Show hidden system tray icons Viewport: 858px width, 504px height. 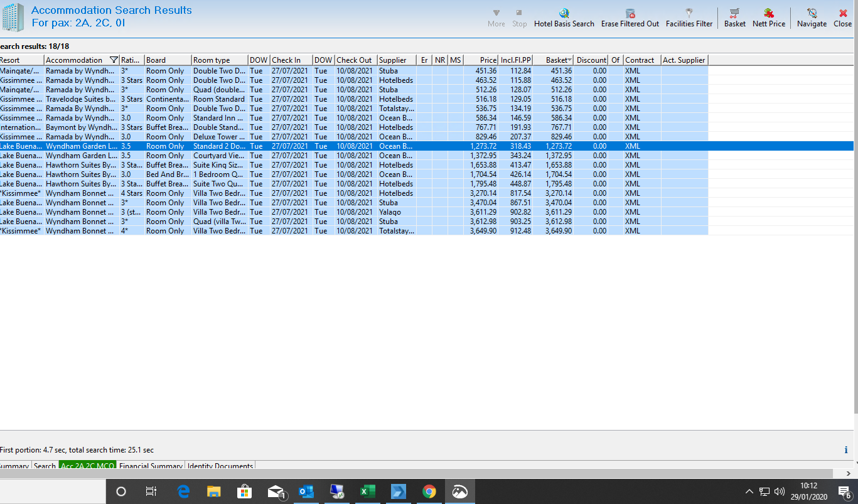click(749, 491)
